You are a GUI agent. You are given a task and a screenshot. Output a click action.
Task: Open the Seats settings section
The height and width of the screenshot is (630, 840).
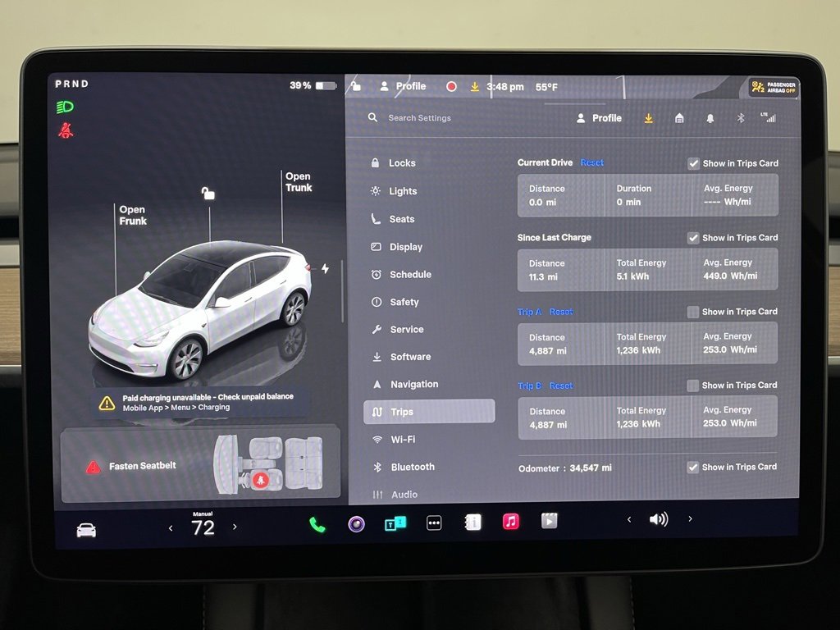[x=401, y=219]
